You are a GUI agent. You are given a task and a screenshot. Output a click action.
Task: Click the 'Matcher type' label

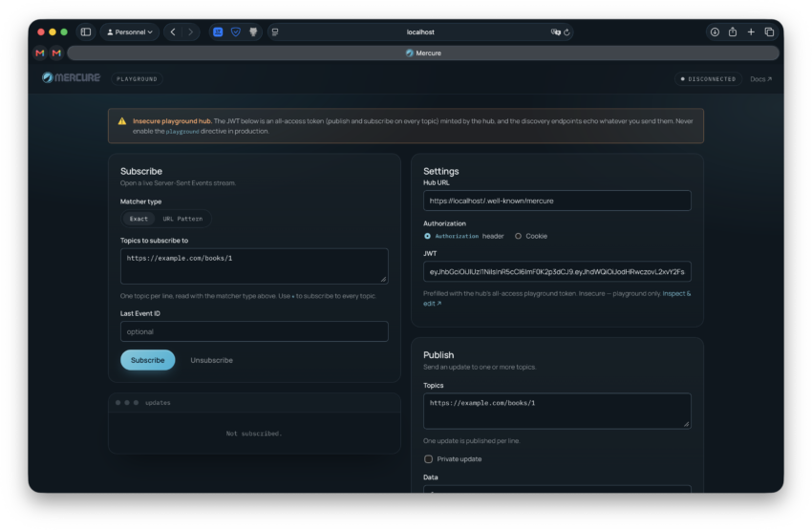click(x=140, y=201)
